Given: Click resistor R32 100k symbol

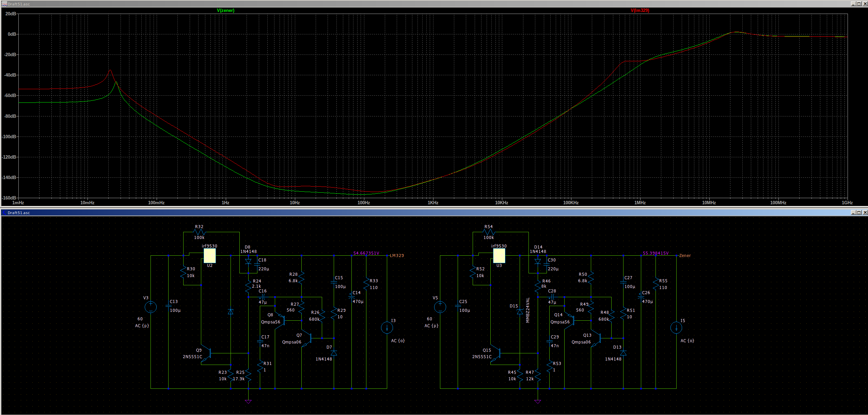Looking at the screenshot, I should [x=199, y=232].
